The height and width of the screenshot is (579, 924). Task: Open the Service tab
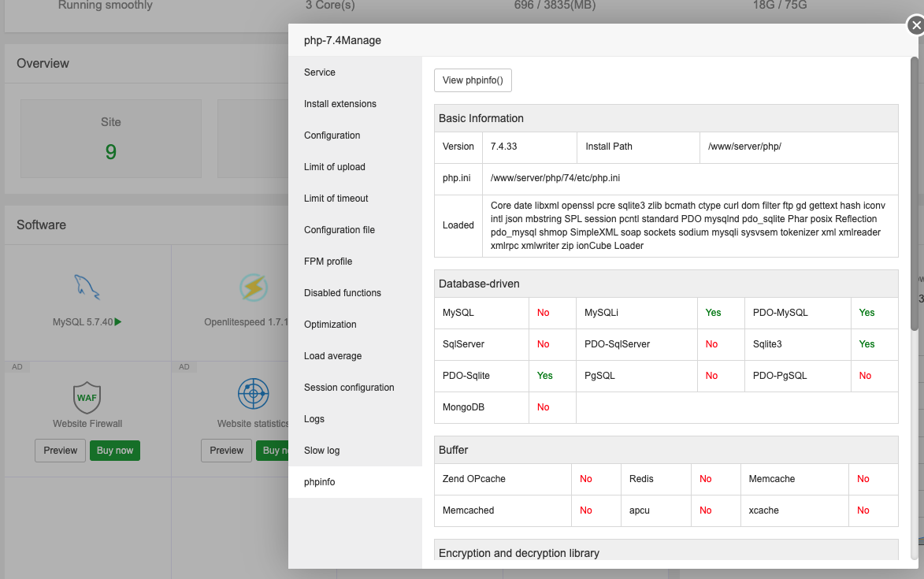click(320, 72)
